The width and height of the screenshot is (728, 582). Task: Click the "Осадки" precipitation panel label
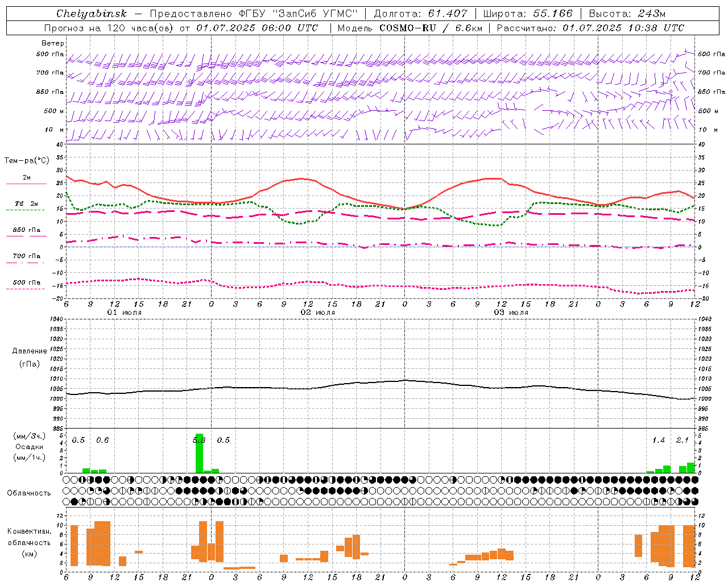30,447
